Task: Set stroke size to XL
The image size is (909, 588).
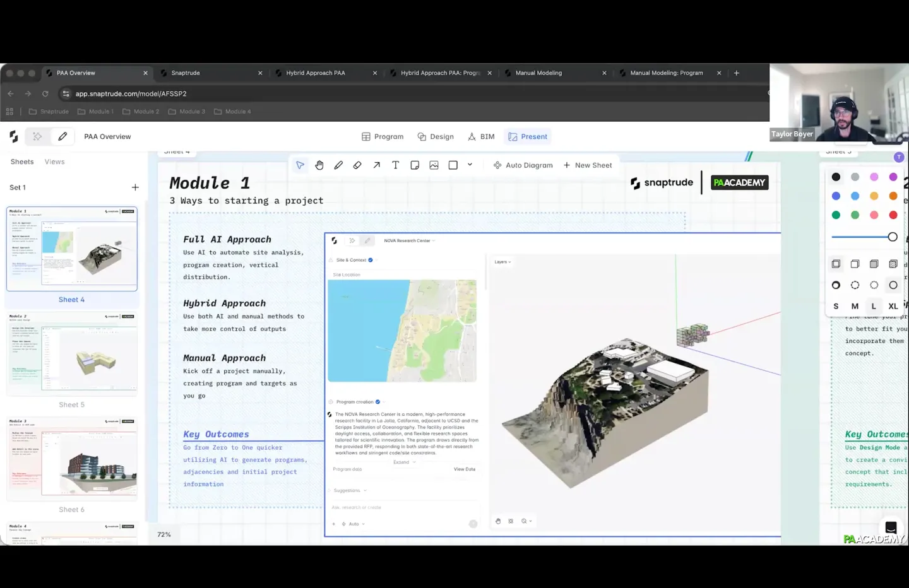Action: [x=893, y=306]
